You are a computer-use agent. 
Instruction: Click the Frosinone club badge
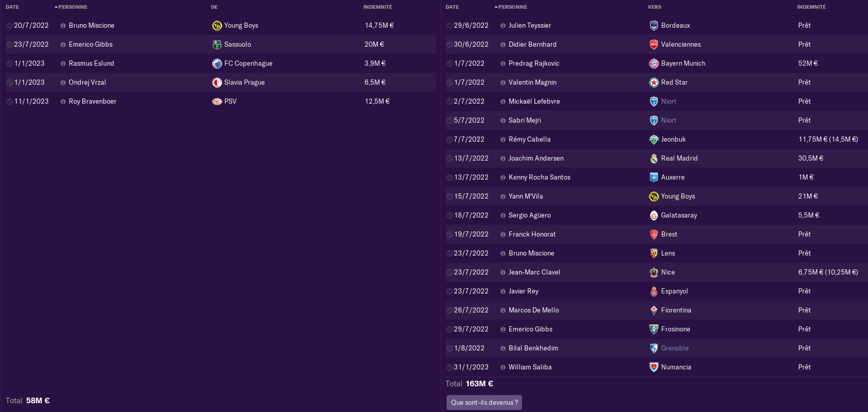point(654,329)
